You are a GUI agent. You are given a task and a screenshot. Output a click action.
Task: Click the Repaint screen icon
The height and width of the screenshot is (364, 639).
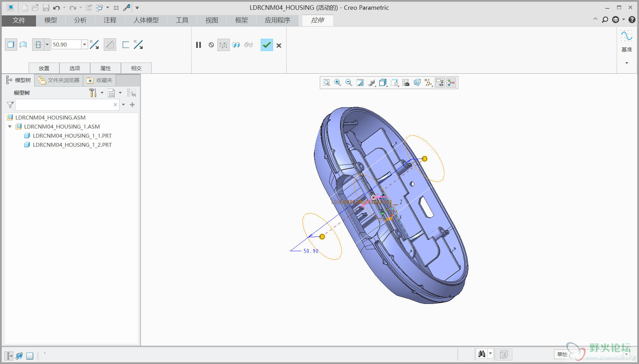point(360,83)
